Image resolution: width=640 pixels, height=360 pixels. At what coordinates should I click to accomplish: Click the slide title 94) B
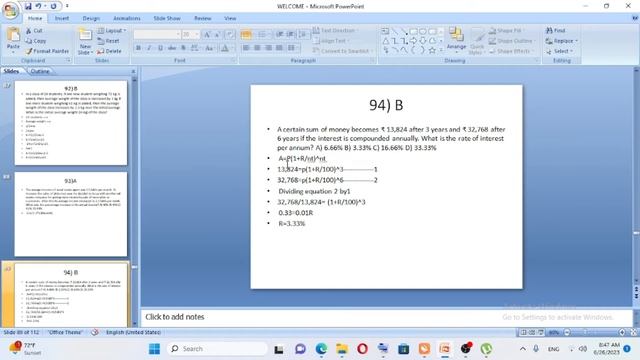coord(386,105)
